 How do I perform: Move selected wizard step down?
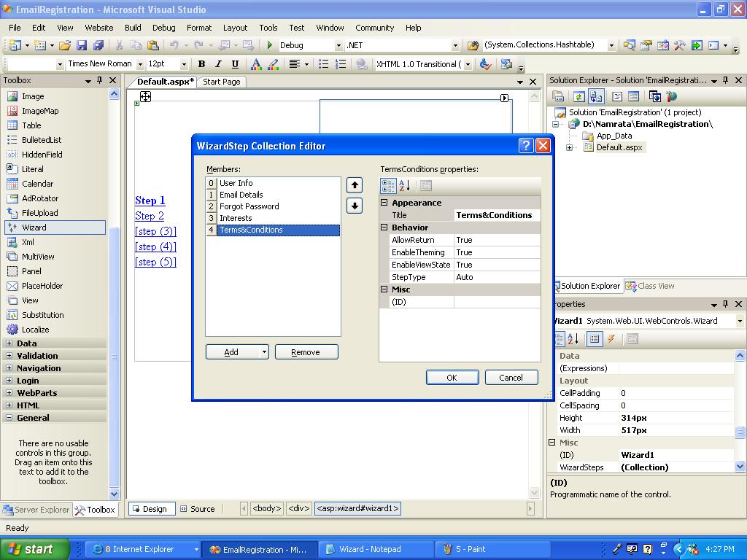pyautogui.click(x=355, y=206)
